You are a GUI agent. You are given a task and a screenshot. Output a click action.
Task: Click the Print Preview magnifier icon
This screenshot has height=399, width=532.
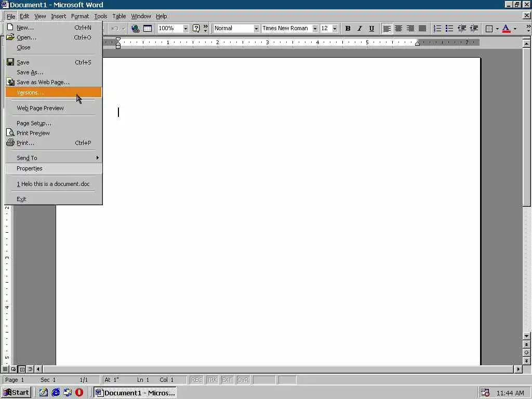point(10,132)
